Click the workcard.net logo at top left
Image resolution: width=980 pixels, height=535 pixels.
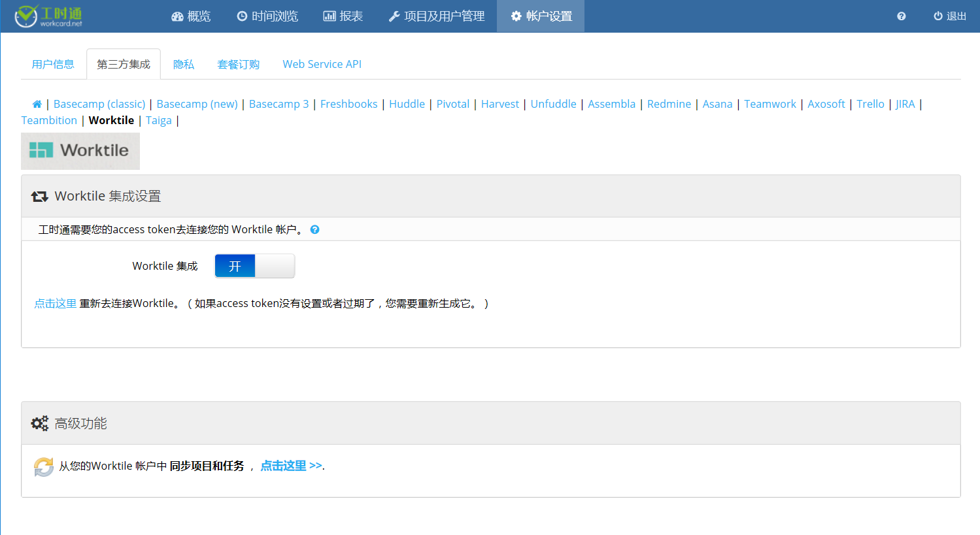49,16
